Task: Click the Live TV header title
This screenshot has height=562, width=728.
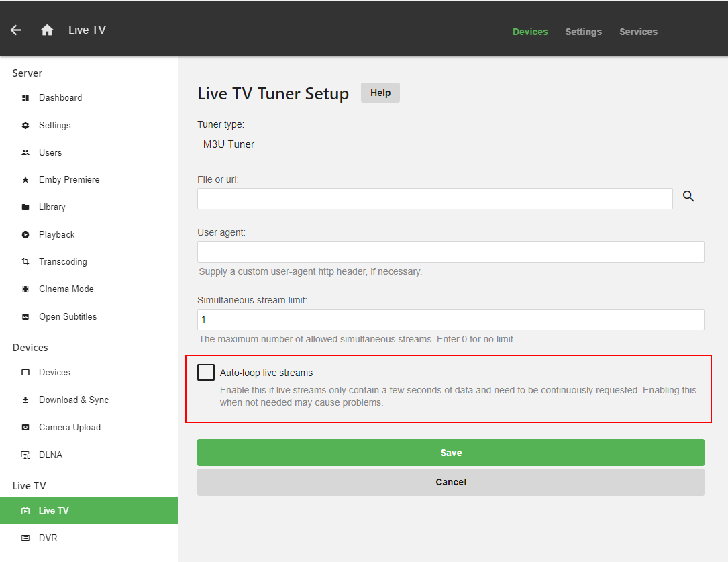Action: pyautogui.click(x=87, y=30)
